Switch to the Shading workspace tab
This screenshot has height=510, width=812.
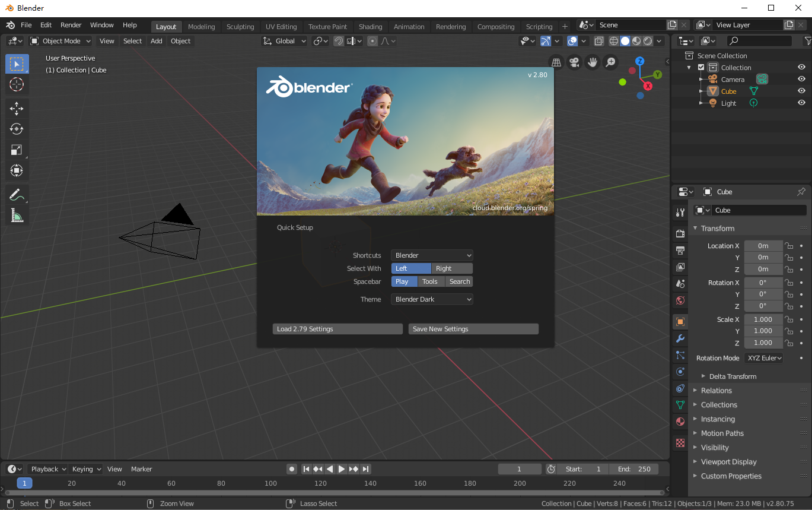pos(371,27)
